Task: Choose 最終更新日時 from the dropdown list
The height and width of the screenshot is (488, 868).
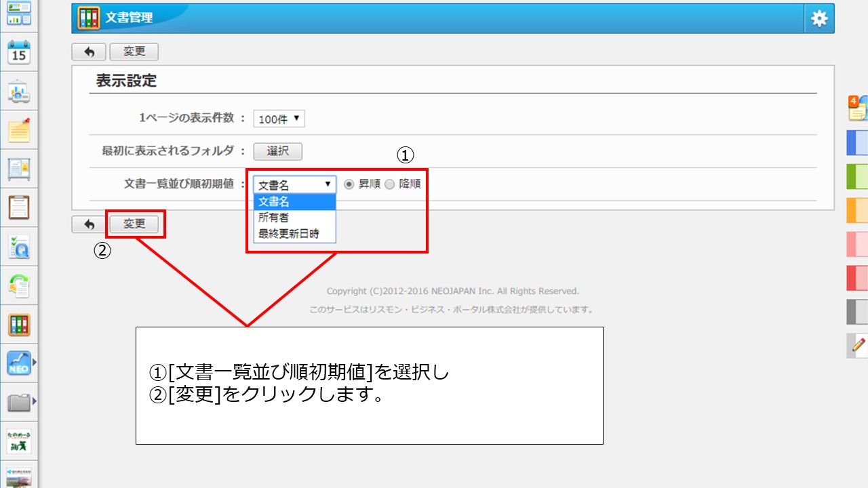Action: tap(295, 235)
